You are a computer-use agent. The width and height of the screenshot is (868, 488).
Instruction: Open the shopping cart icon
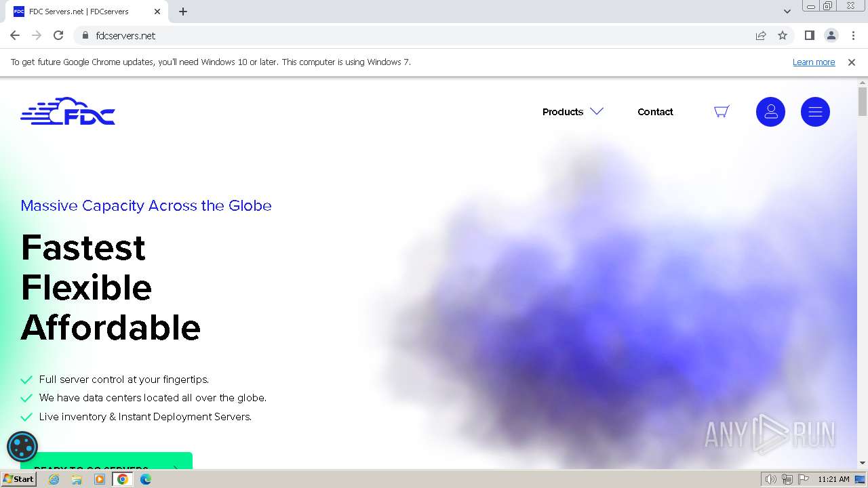[x=722, y=112]
